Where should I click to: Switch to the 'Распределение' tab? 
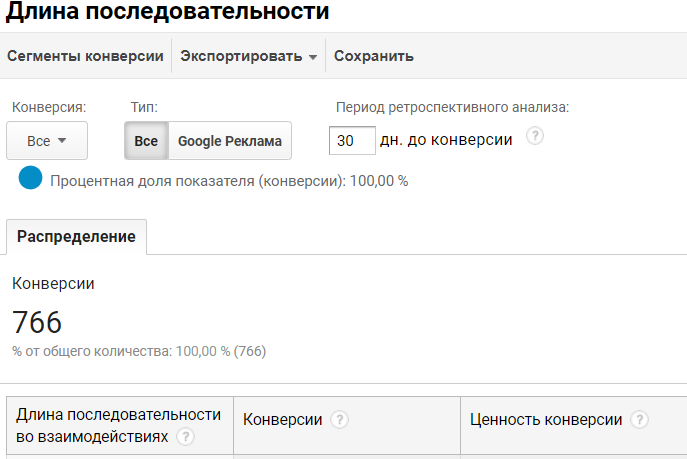click(x=76, y=237)
